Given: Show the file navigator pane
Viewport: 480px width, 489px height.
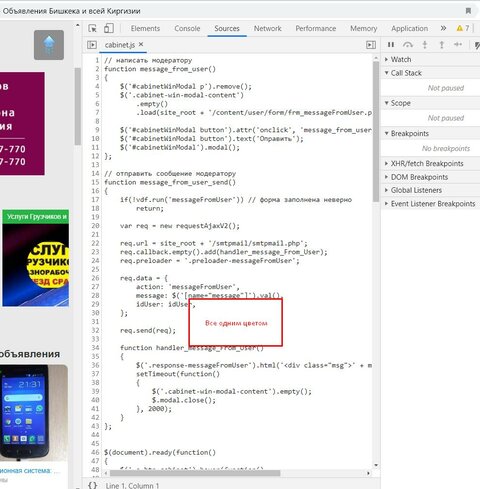Looking at the screenshot, I should tap(92, 45).
